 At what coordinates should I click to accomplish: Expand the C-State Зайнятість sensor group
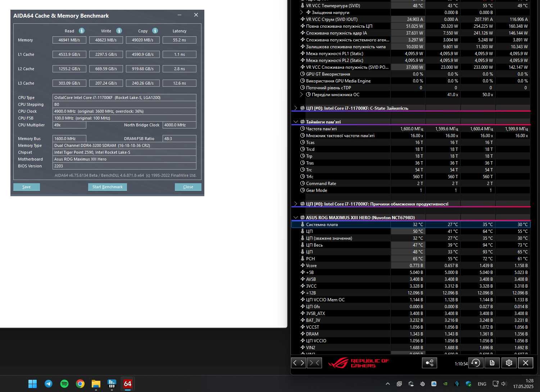(x=296, y=108)
